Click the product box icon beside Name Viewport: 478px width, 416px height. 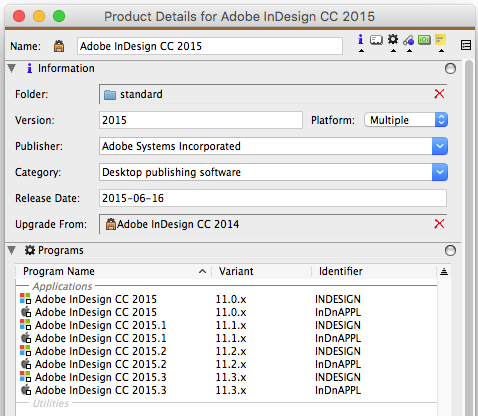(59, 46)
